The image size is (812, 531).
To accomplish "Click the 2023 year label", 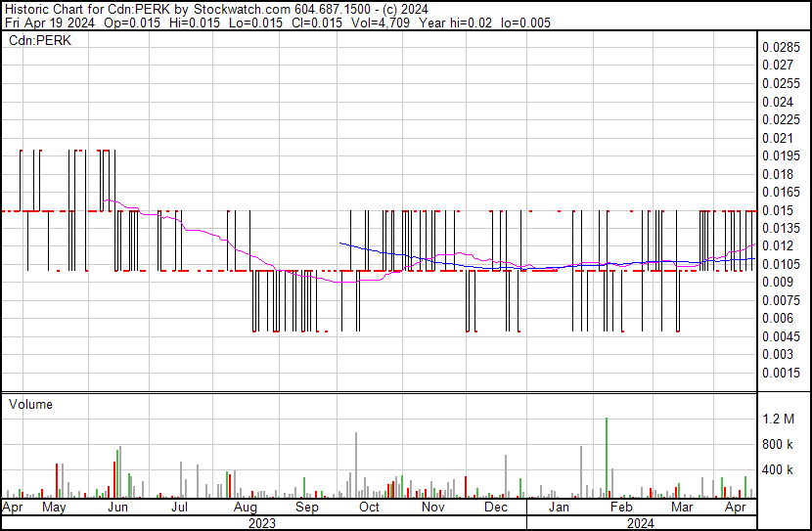I will [x=262, y=523].
